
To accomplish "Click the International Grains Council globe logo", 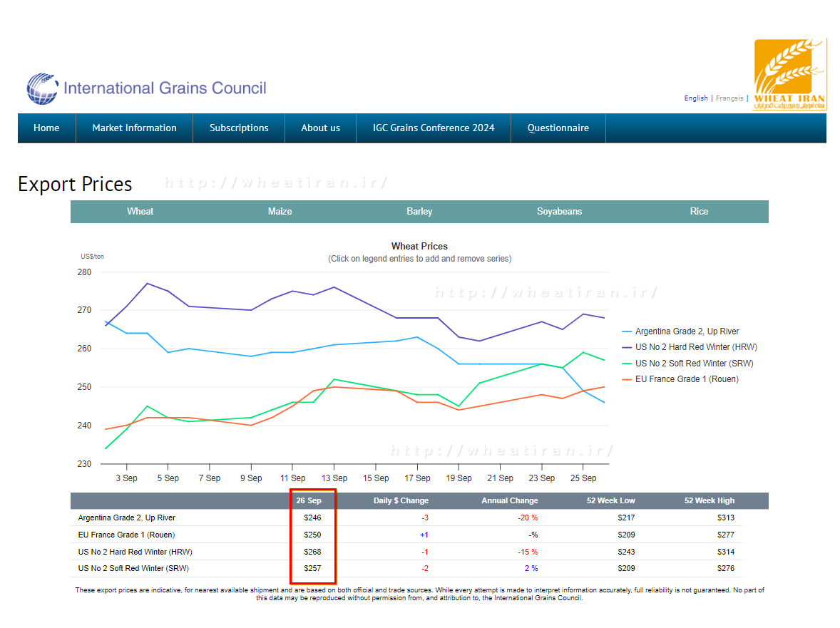I will (42, 88).
